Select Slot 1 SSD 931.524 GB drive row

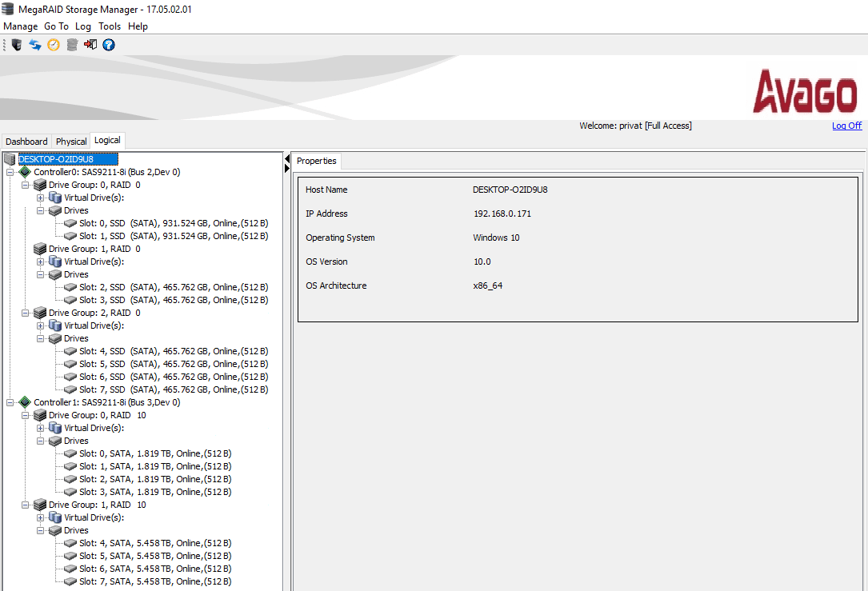click(174, 236)
